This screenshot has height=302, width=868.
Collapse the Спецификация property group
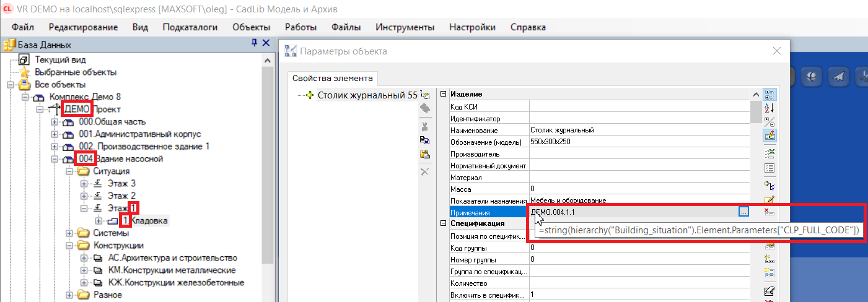443,223
